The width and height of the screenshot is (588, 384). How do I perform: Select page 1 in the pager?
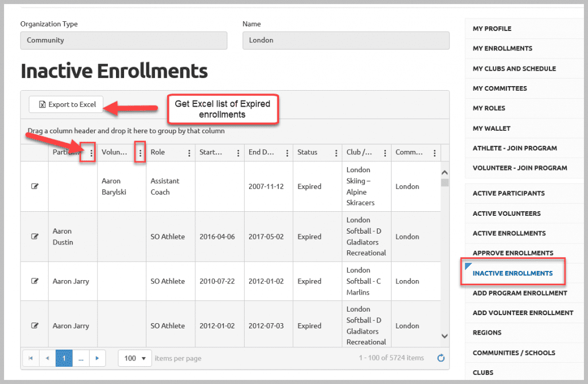[64, 358]
